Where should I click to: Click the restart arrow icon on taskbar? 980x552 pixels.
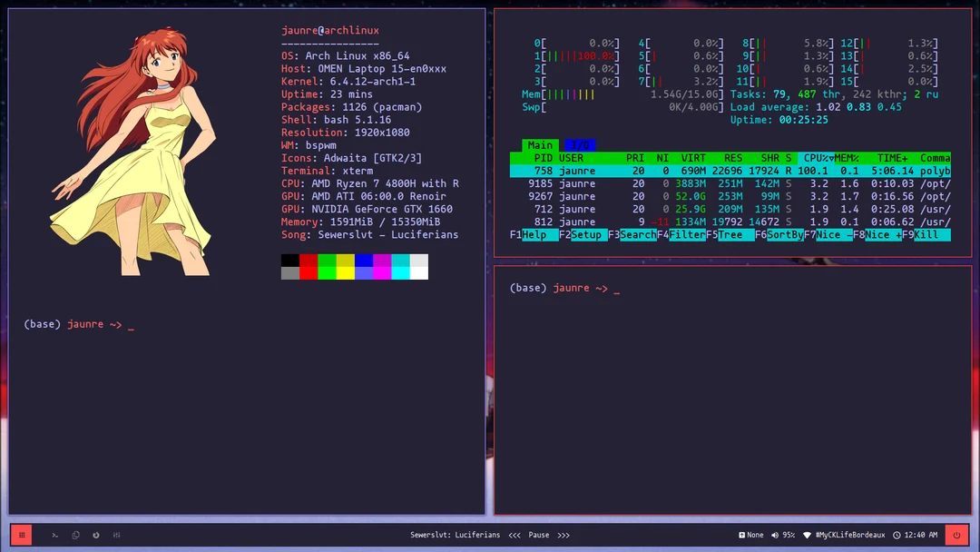95,535
